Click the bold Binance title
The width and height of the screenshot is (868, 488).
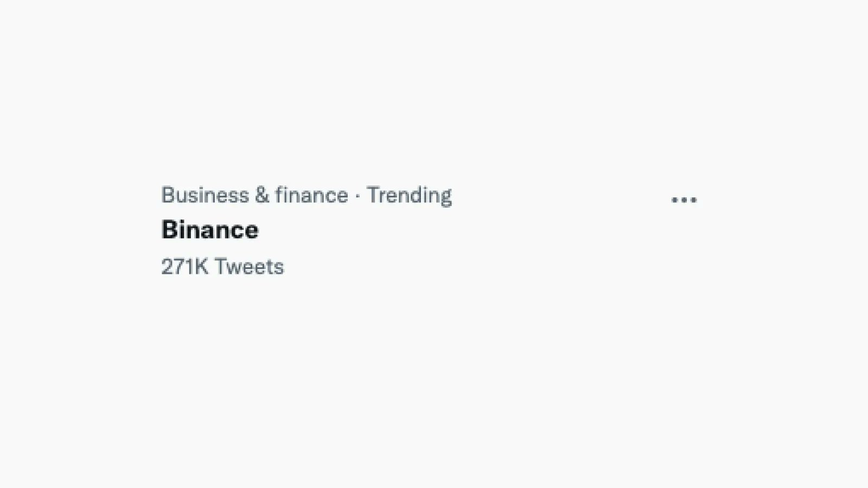[x=210, y=230]
